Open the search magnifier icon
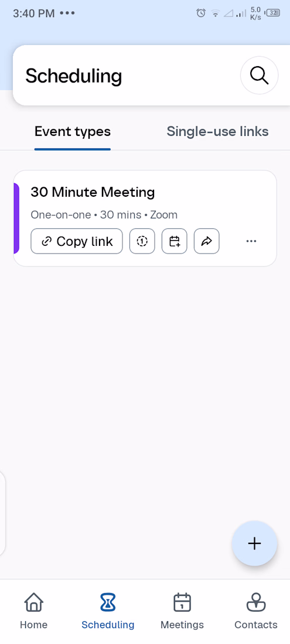This screenshot has height=644, width=290. point(259,76)
